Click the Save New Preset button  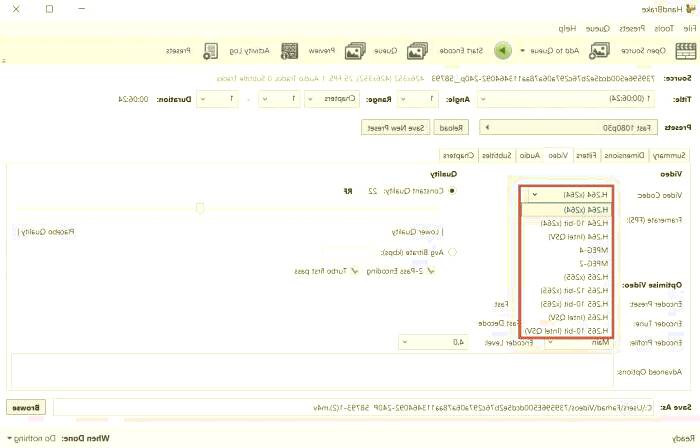point(396,128)
